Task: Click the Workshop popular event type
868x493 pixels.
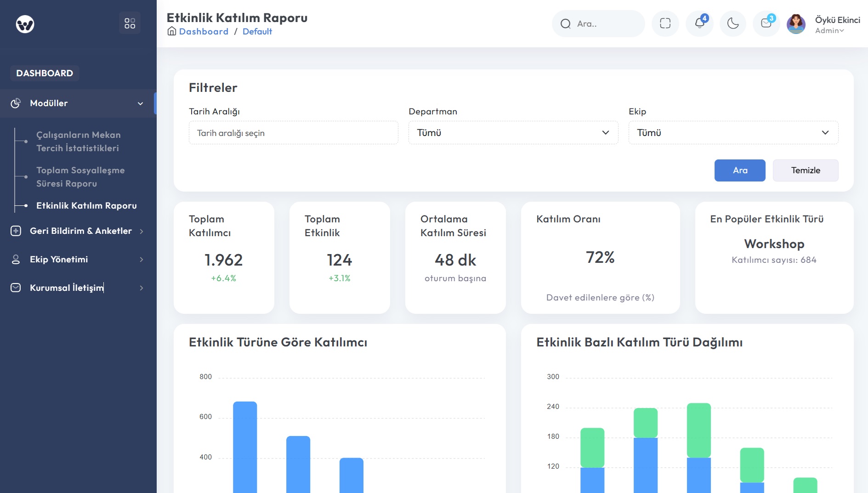Action: pos(774,244)
